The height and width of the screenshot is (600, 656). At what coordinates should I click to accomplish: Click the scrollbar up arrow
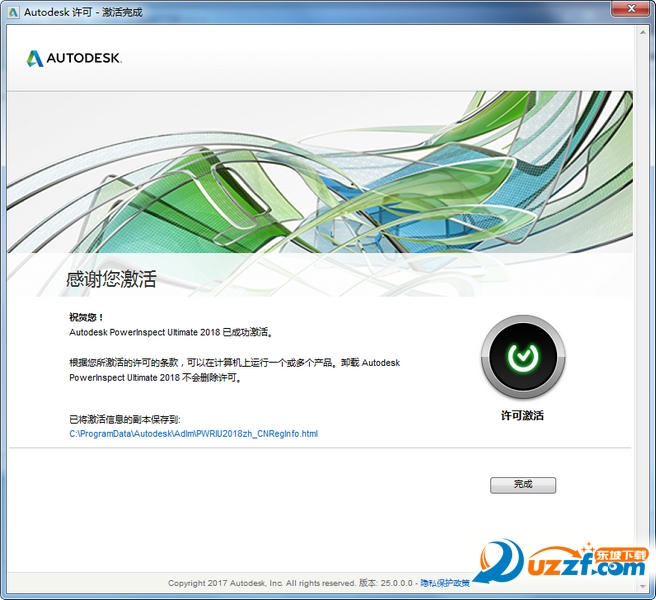[643, 32]
